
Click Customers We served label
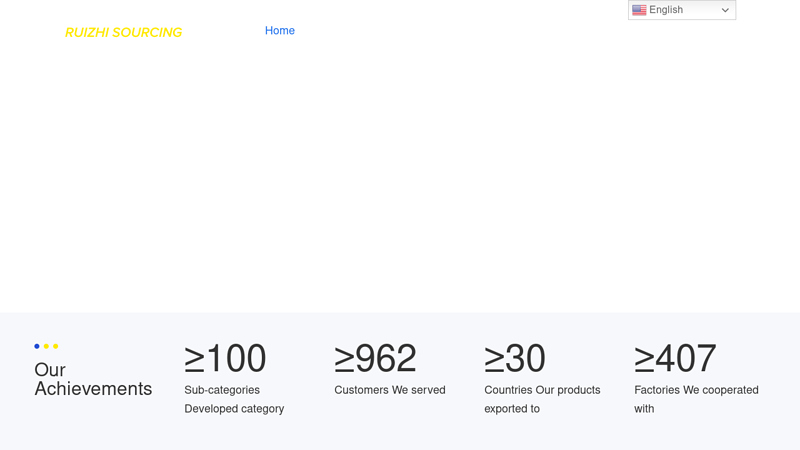coord(390,390)
